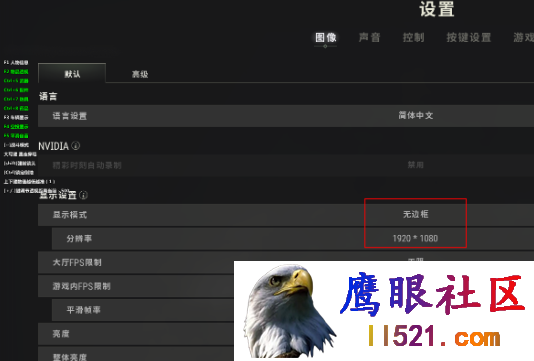Select the 亮度 brightness row

pos(136,333)
